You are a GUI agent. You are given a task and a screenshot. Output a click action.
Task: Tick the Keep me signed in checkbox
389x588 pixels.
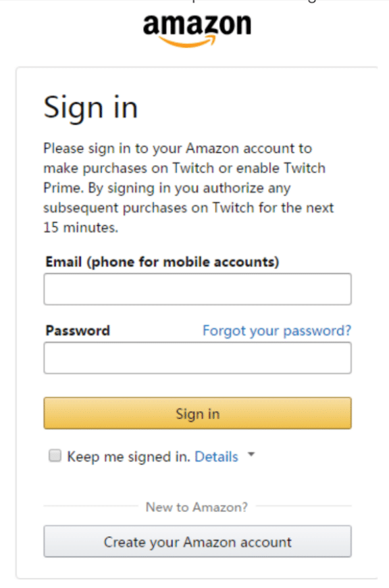[55, 456]
